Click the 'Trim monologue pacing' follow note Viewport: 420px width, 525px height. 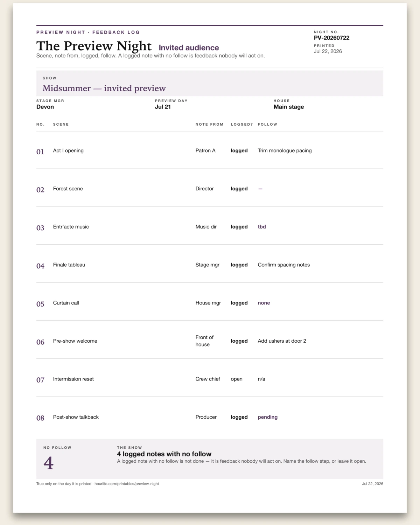point(285,150)
